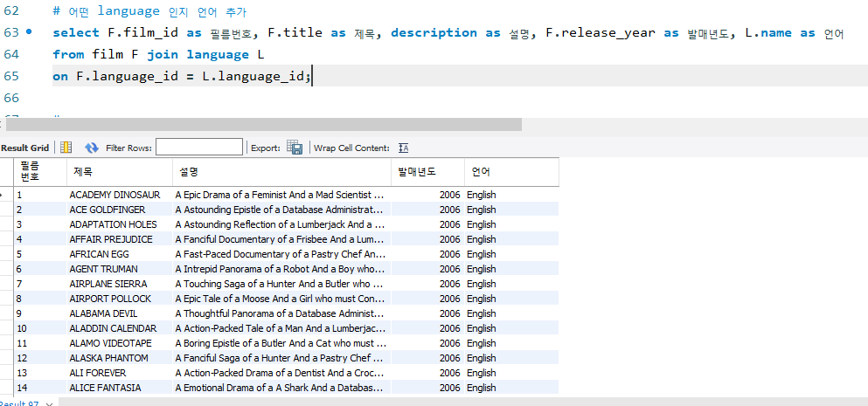Screen dimensions: 868x406
Task: Click 'from film F join language L' line
Action: (x=159, y=54)
